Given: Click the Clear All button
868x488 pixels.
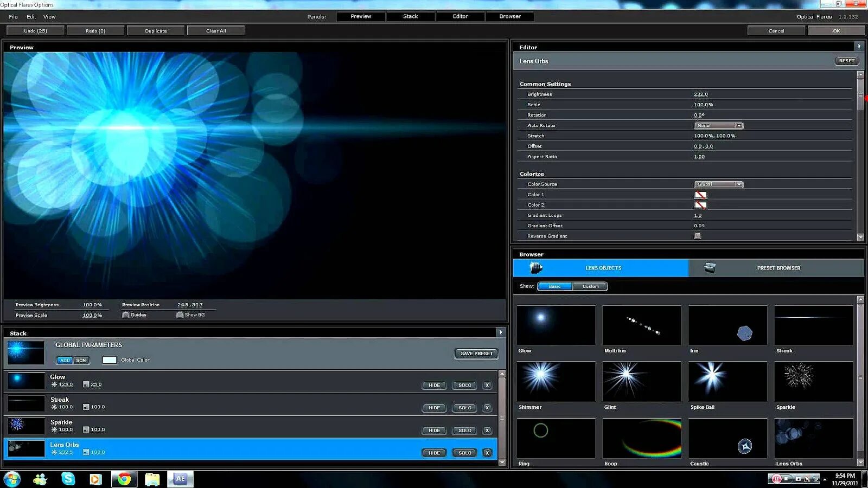Looking at the screenshot, I should [x=216, y=30].
